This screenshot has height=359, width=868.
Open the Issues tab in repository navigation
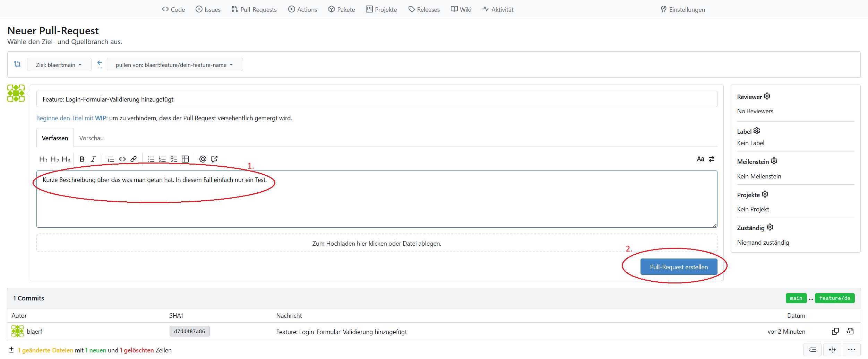(x=208, y=9)
